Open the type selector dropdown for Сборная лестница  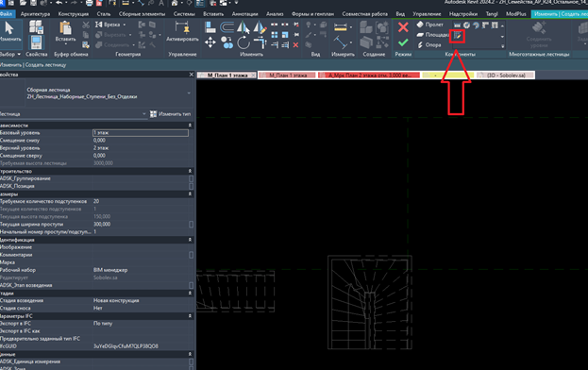click(189, 92)
